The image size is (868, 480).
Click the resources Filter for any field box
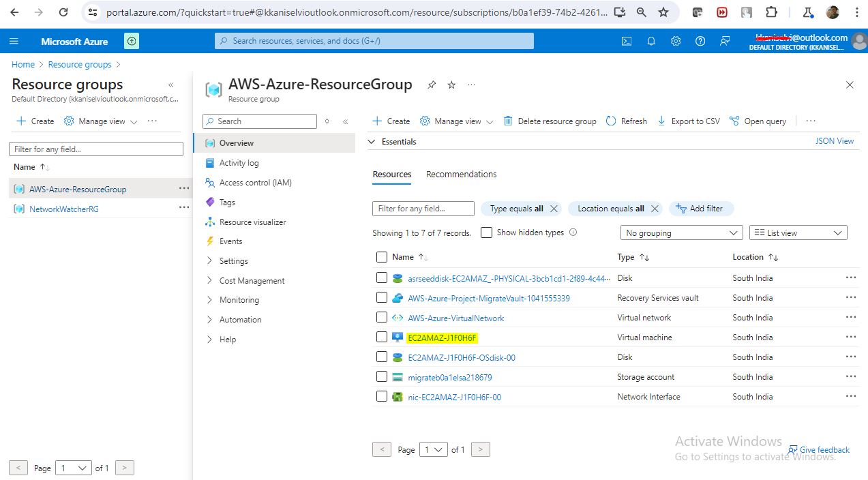coord(423,209)
